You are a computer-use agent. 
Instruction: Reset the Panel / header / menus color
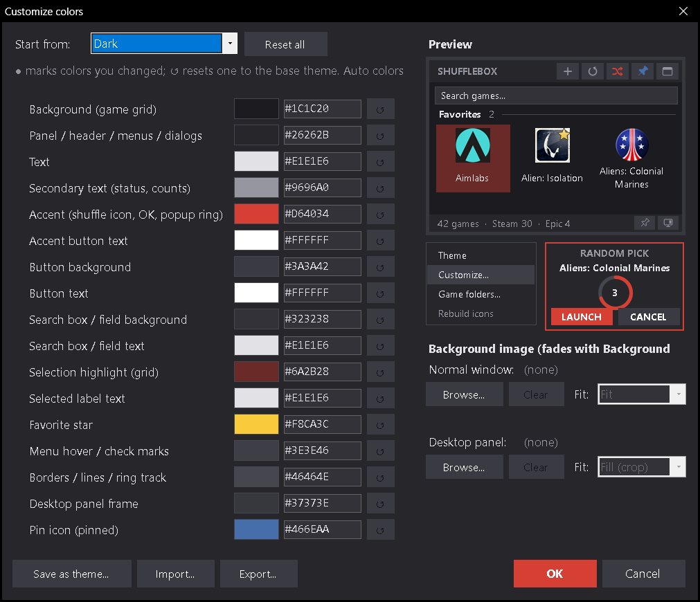(380, 136)
